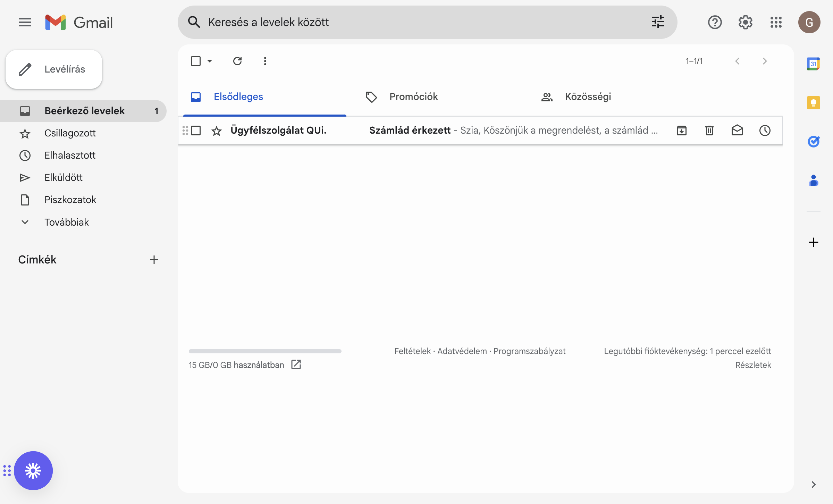Open the Google apps grid

coord(776,22)
